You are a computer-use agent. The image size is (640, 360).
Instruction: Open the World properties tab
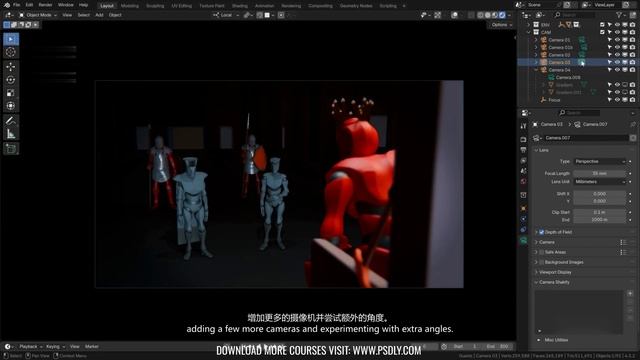pos(524,182)
